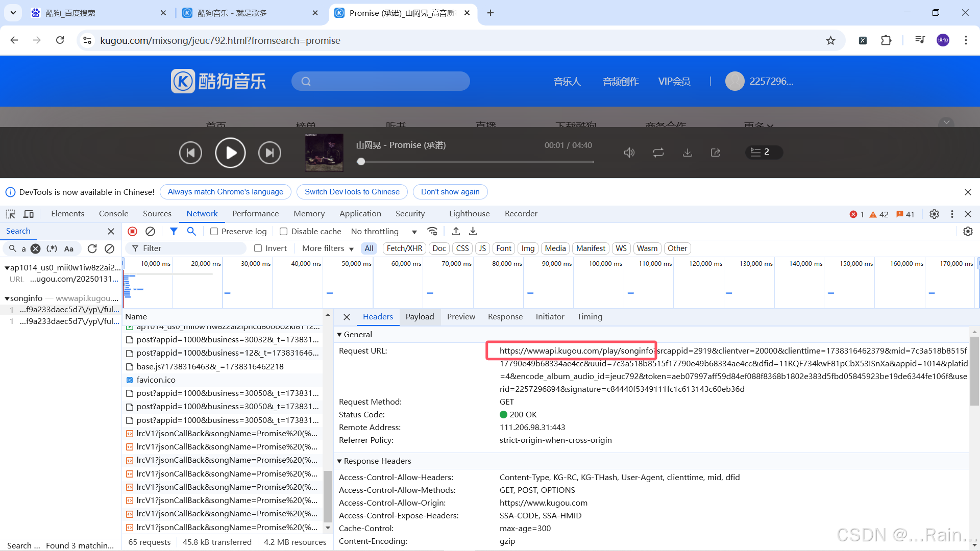Screen dimensions: 980x551
Task: Check the Disable cache option
Action: click(284, 232)
